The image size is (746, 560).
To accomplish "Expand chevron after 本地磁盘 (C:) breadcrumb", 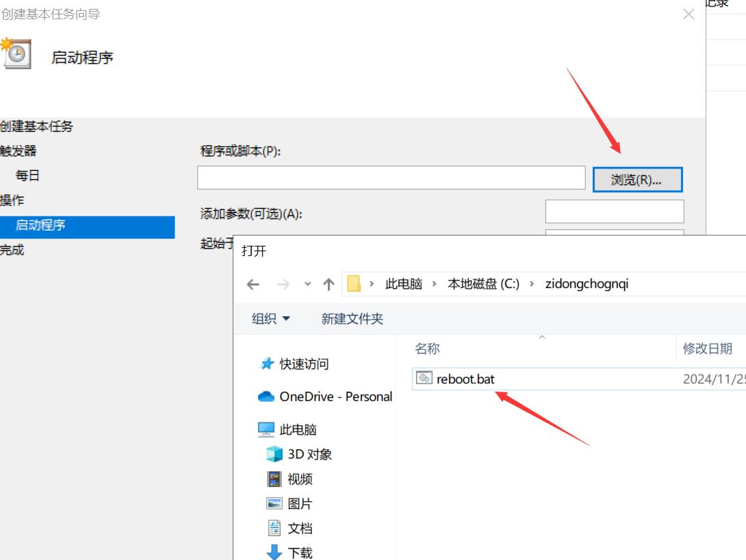I will pyautogui.click(x=531, y=284).
